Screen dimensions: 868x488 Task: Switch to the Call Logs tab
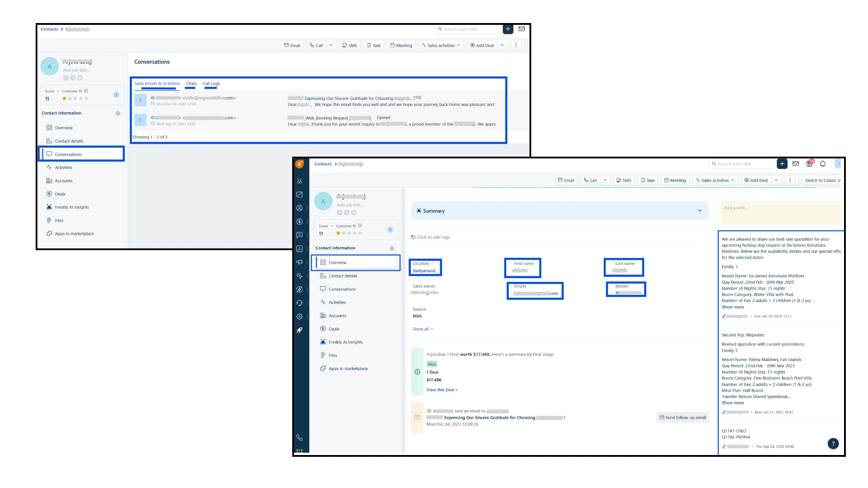point(211,84)
